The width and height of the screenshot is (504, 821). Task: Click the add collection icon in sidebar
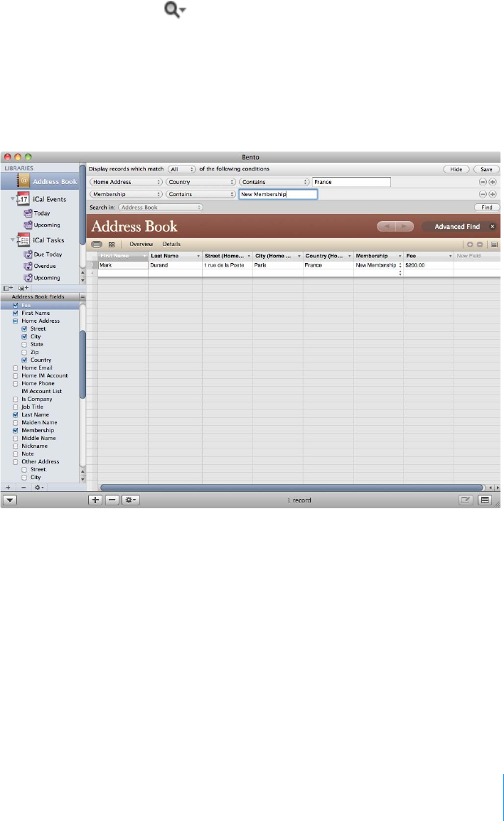(x=23, y=288)
